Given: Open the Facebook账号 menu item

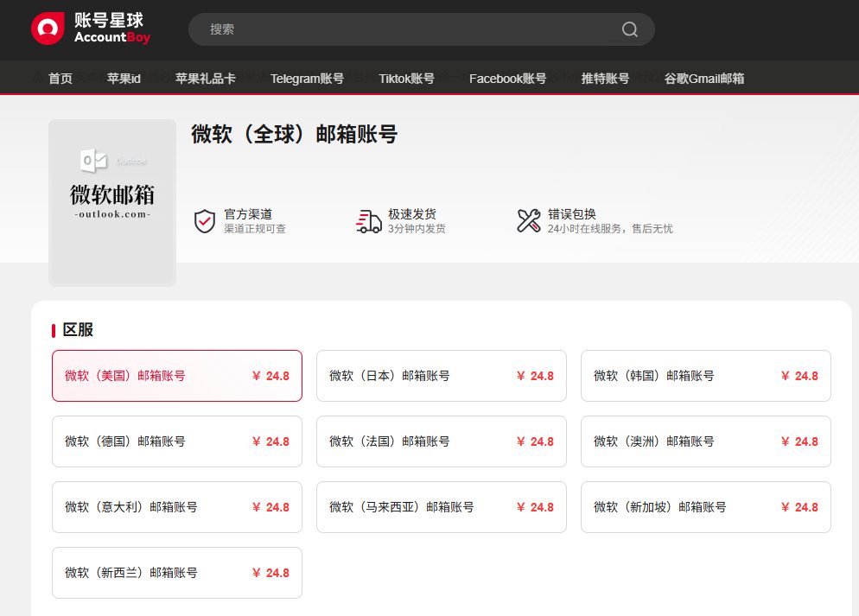Looking at the screenshot, I should click(x=508, y=79).
